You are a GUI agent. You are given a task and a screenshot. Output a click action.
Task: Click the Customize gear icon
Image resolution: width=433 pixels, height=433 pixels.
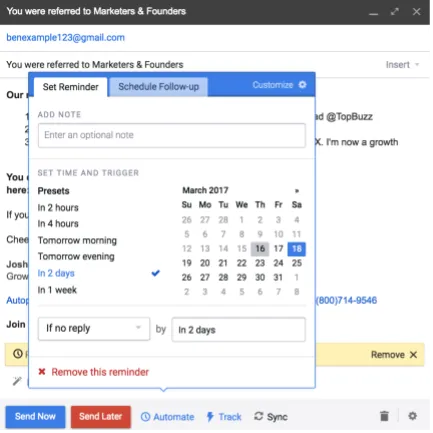[x=302, y=85]
